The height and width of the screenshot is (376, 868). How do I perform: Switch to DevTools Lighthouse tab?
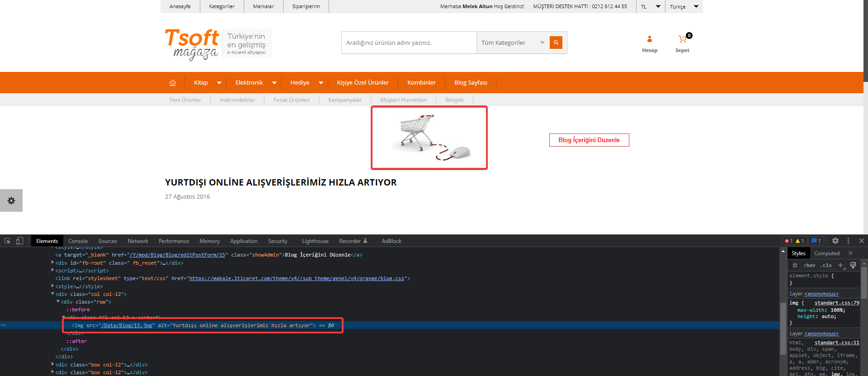(x=315, y=241)
